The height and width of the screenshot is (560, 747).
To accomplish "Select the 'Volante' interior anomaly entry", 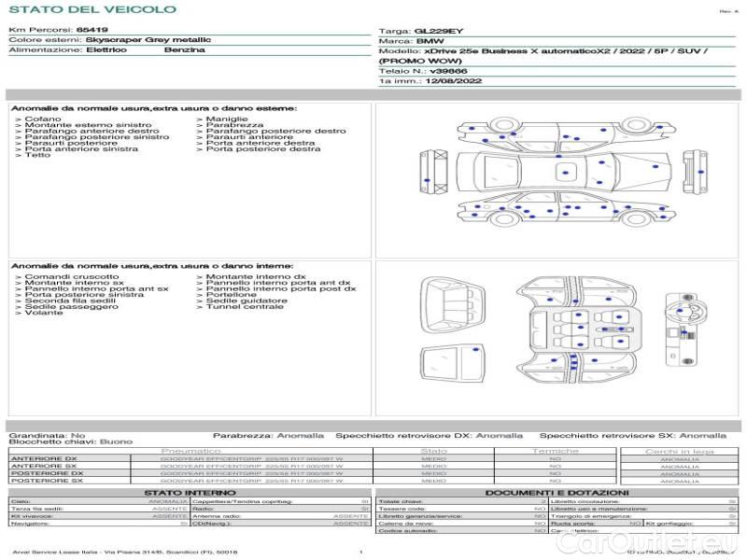I will [43, 313].
